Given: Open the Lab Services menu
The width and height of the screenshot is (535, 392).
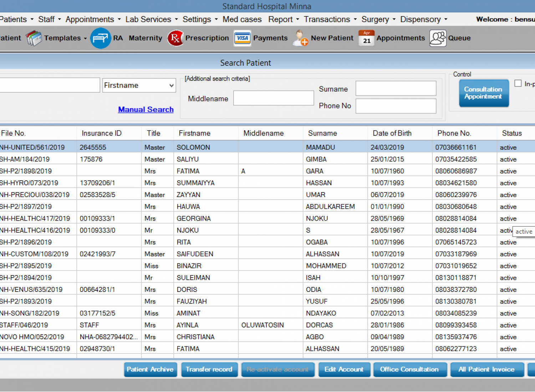Looking at the screenshot, I should pos(148,20).
